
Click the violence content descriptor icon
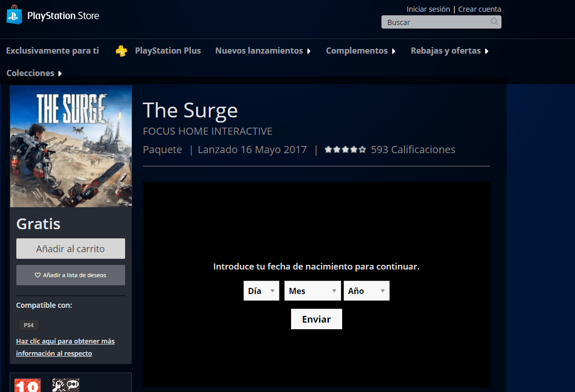58,385
